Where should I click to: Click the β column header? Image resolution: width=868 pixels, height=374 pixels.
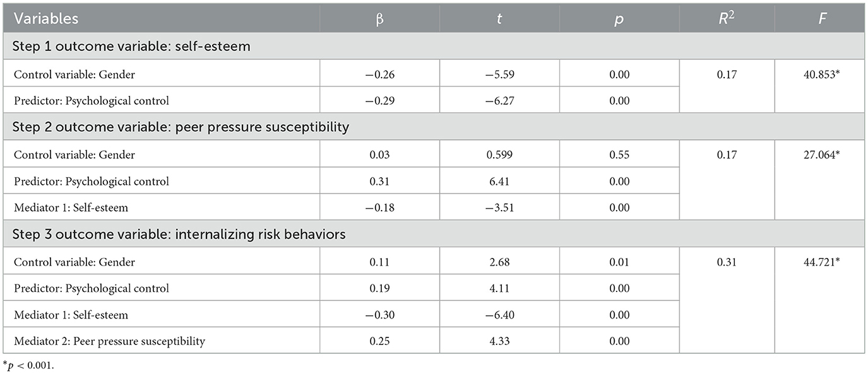379,18
